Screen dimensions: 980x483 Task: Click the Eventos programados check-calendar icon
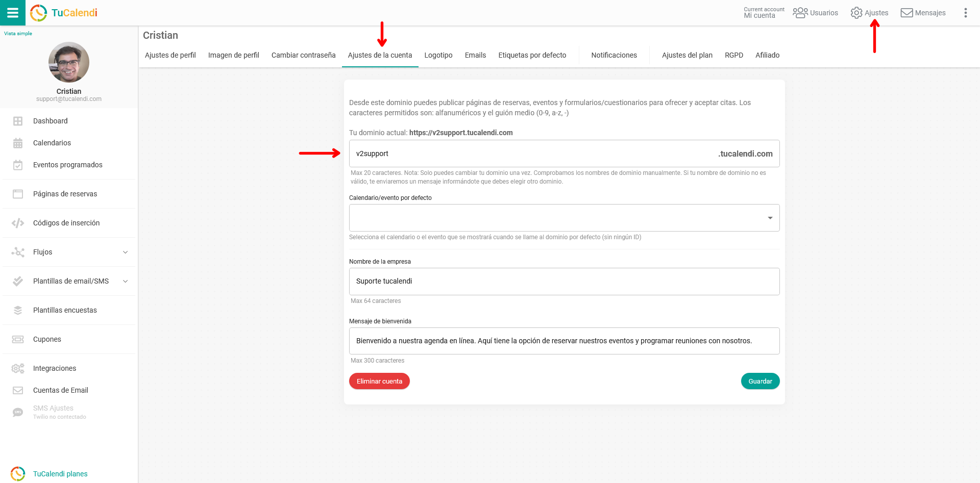tap(18, 165)
